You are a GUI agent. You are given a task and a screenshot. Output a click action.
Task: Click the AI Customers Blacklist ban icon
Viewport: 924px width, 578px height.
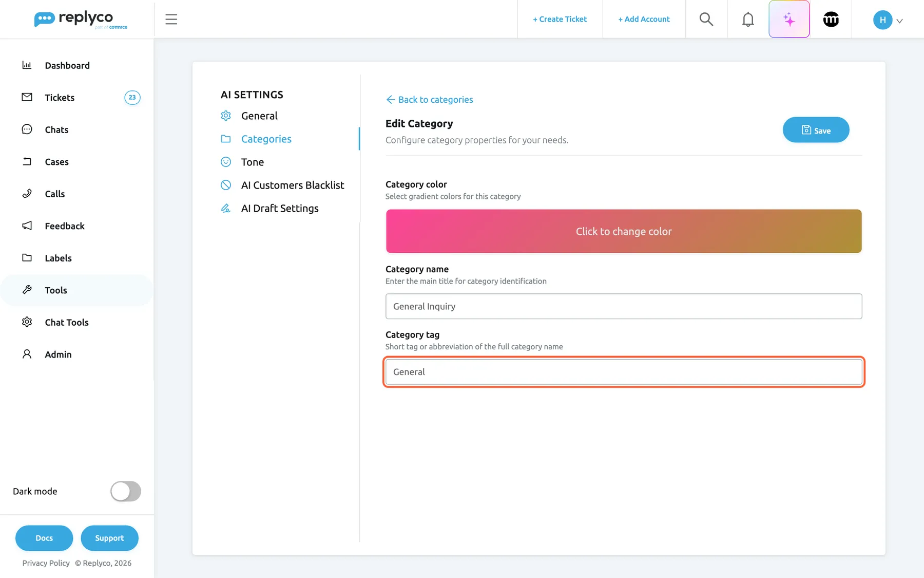pos(226,185)
